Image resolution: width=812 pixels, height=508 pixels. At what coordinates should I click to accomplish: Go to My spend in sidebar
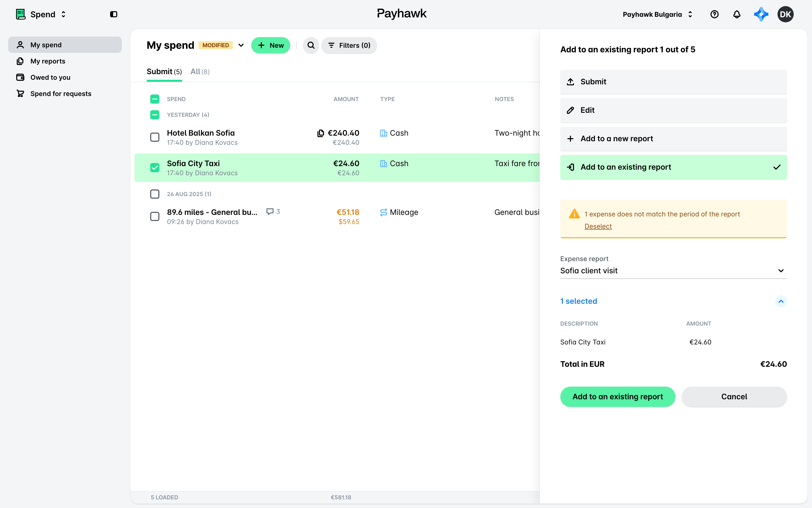[x=65, y=45]
